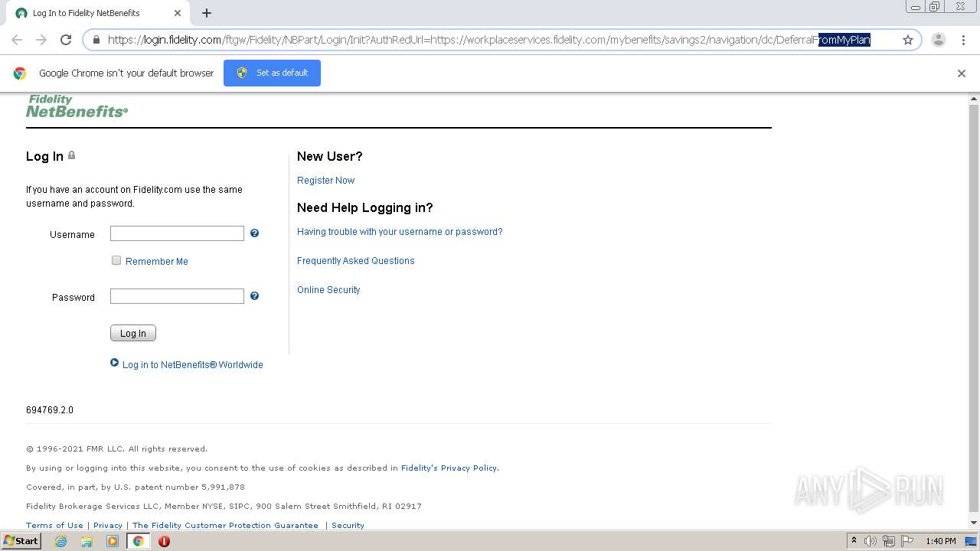This screenshot has height=551, width=980.
Task: Click the Username help question icon
Action: pyautogui.click(x=254, y=233)
